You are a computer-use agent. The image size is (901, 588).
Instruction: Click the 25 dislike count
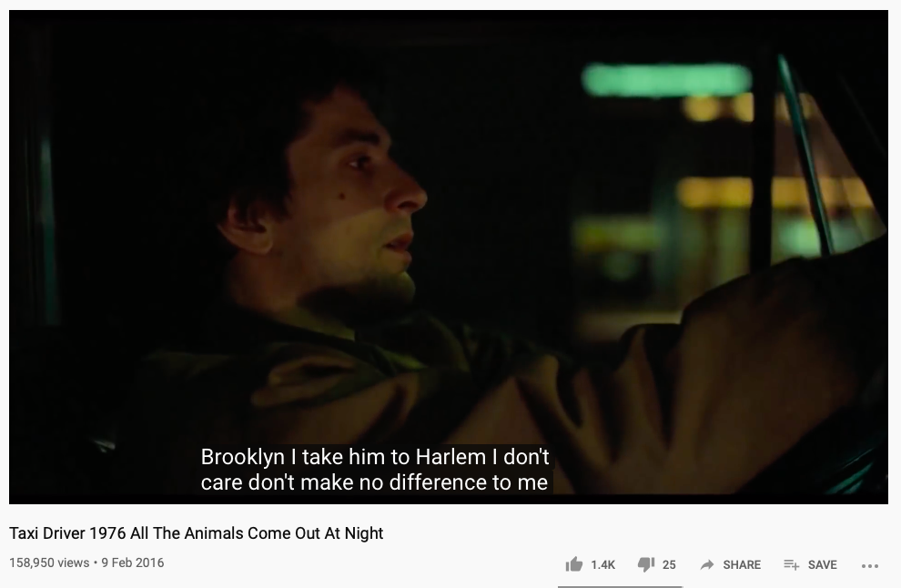(669, 565)
